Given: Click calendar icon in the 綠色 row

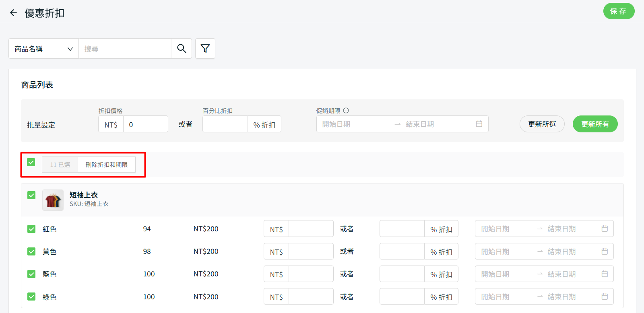Looking at the screenshot, I should 605,297.
